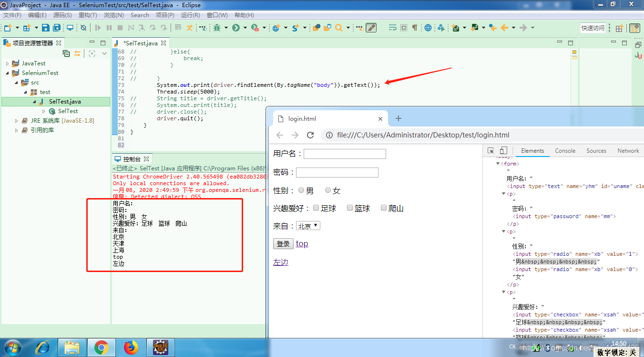
Task: Expand 引用的库 tree node
Action: click(16, 130)
